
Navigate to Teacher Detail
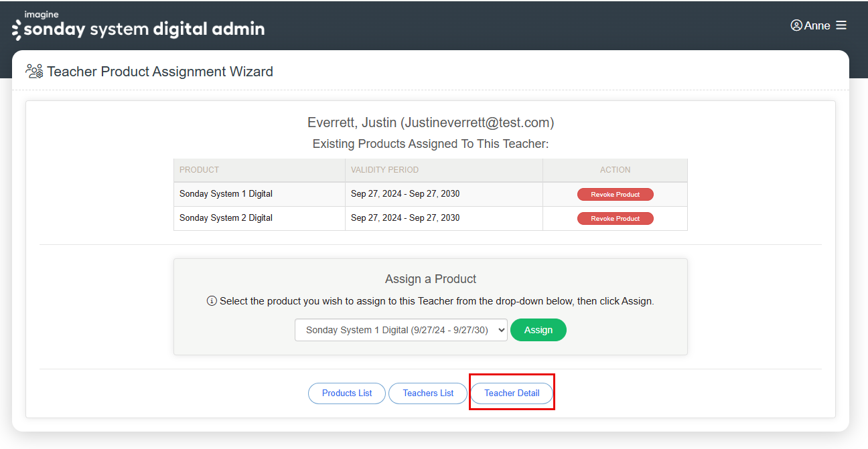[x=512, y=393]
